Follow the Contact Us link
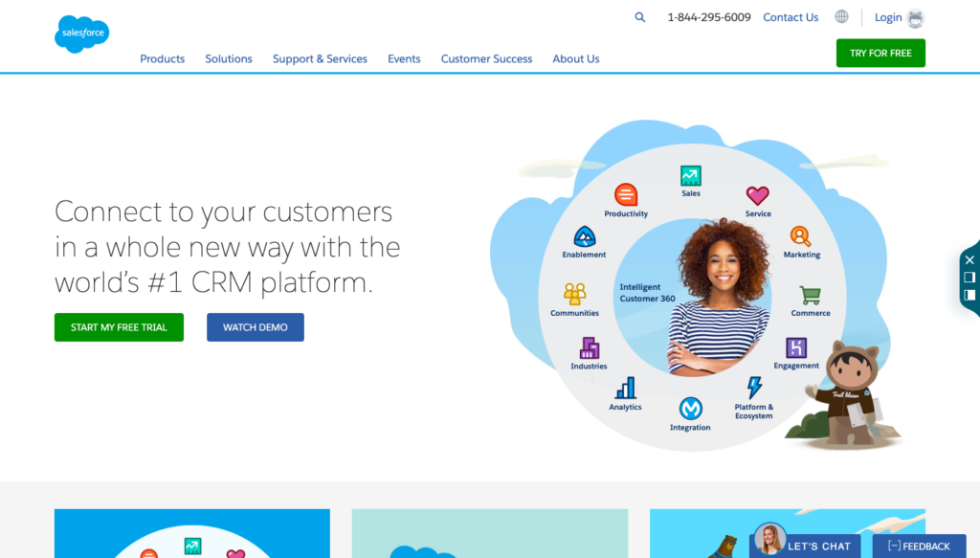This screenshot has height=558, width=980. pyautogui.click(x=791, y=17)
